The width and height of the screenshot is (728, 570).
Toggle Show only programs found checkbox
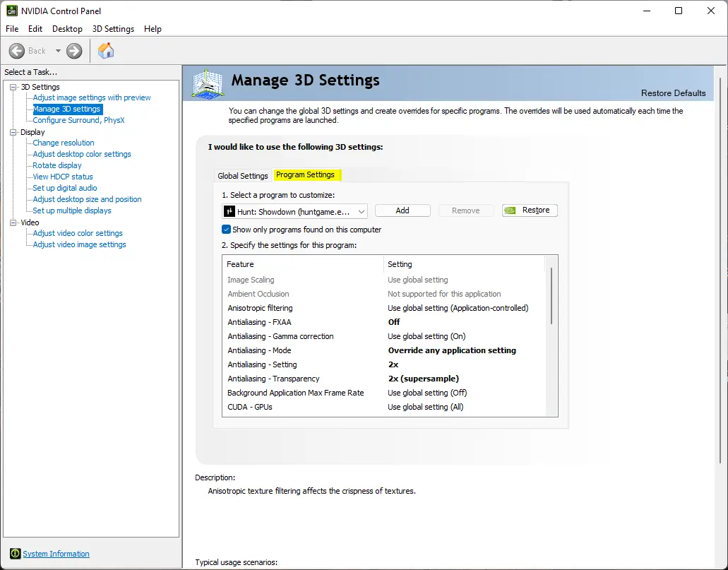click(x=226, y=229)
